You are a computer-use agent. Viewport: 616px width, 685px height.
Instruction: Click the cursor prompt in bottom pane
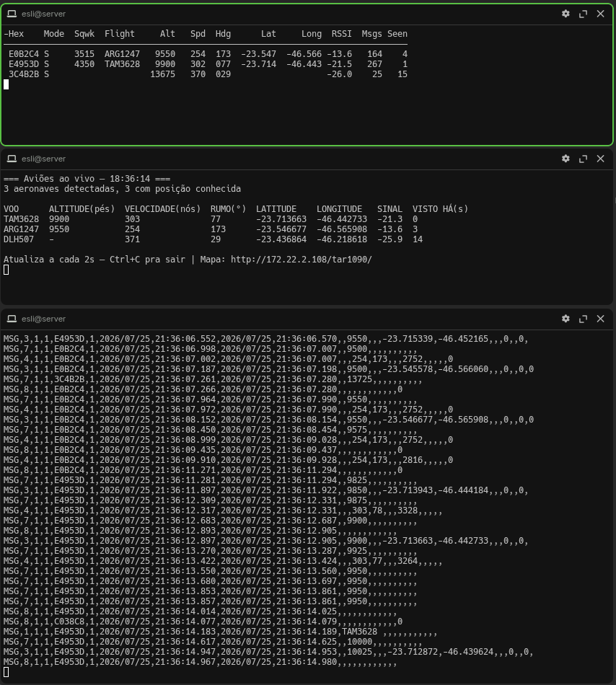[6, 672]
